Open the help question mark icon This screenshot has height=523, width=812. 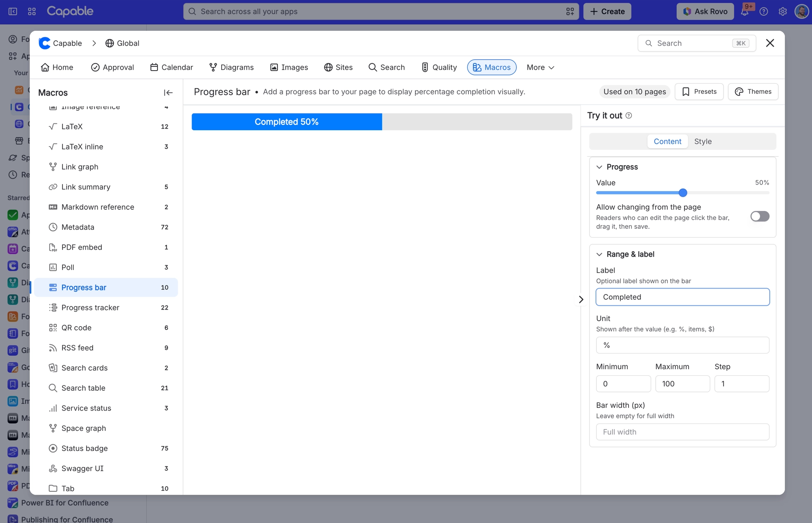[764, 11]
